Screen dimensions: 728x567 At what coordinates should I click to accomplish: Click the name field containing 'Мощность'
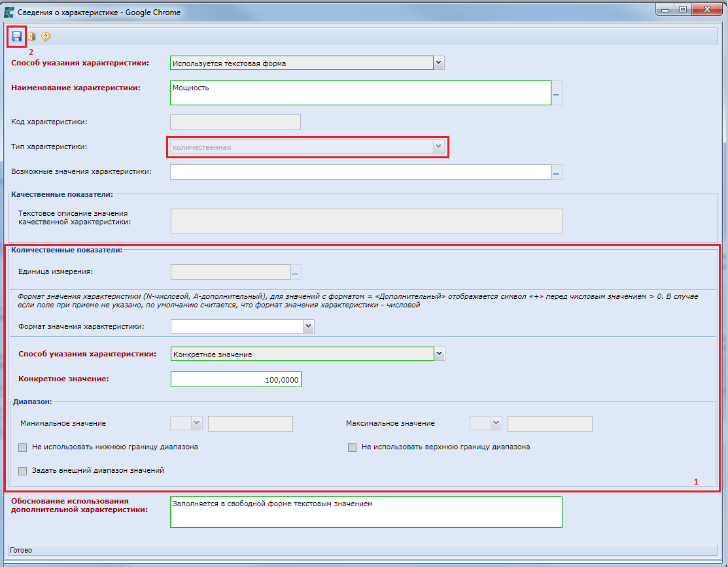click(x=360, y=93)
